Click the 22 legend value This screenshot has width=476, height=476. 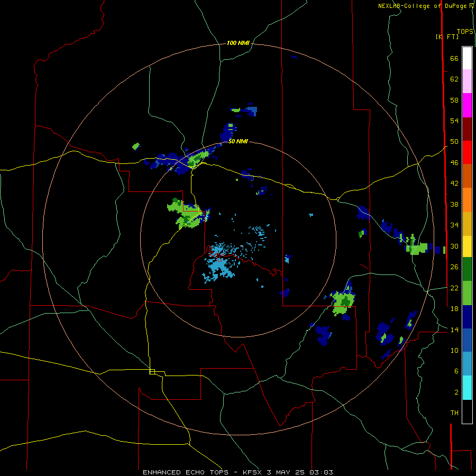click(454, 288)
